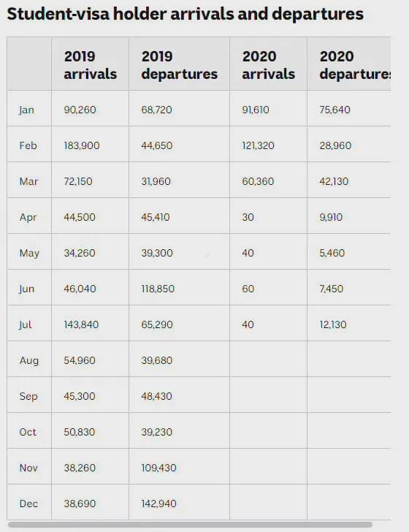The height and width of the screenshot is (532, 409).
Task: Select the Apr 2020 arrivals value 30
Action: pos(248,217)
